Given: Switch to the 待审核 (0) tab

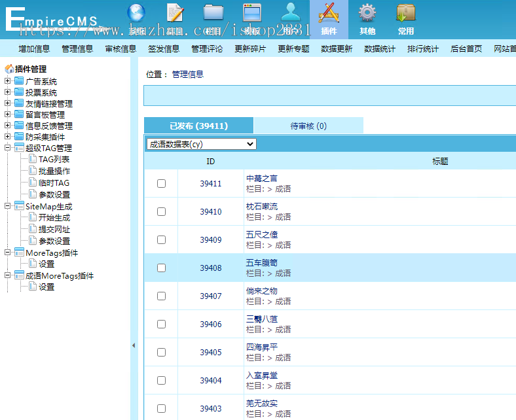Looking at the screenshot, I should [308, 126].
